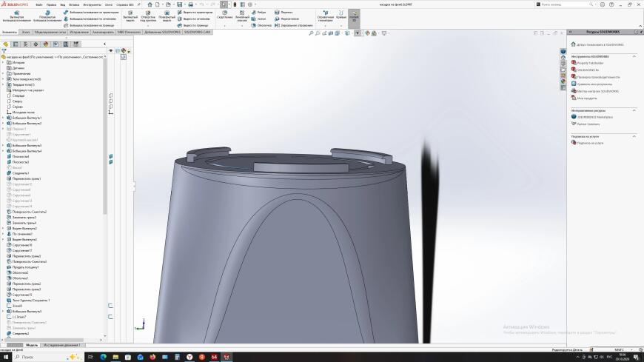The image size is (644, 362).
Task: Select the Fillet tool
Action: click(x=225, y=16)
